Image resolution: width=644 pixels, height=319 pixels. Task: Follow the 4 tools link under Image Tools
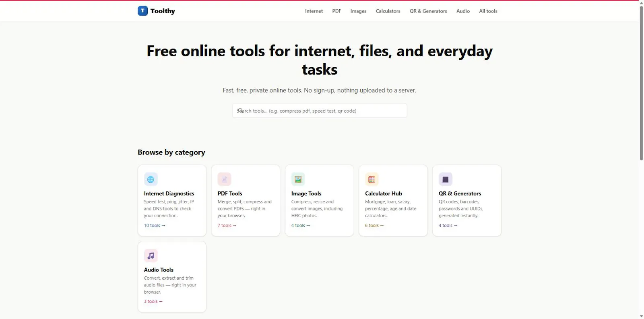click(x=301, y=226)
